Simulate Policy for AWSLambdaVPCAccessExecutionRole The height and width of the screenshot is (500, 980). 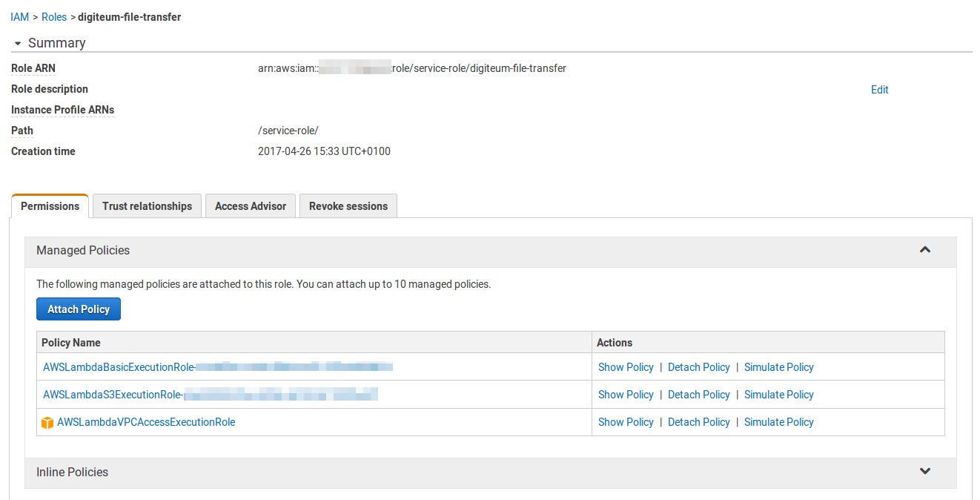click(x=778, y=422)
